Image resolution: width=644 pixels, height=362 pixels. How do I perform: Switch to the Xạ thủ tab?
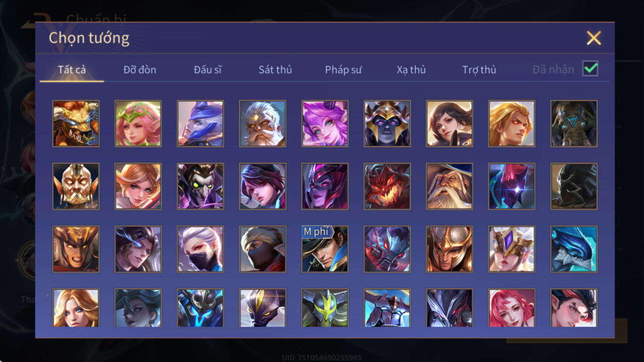coord(411,70)
